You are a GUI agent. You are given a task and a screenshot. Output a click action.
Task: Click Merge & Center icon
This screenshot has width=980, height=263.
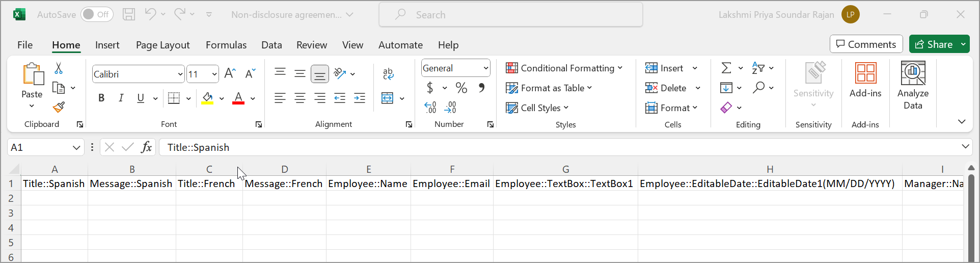coord(388,98)
